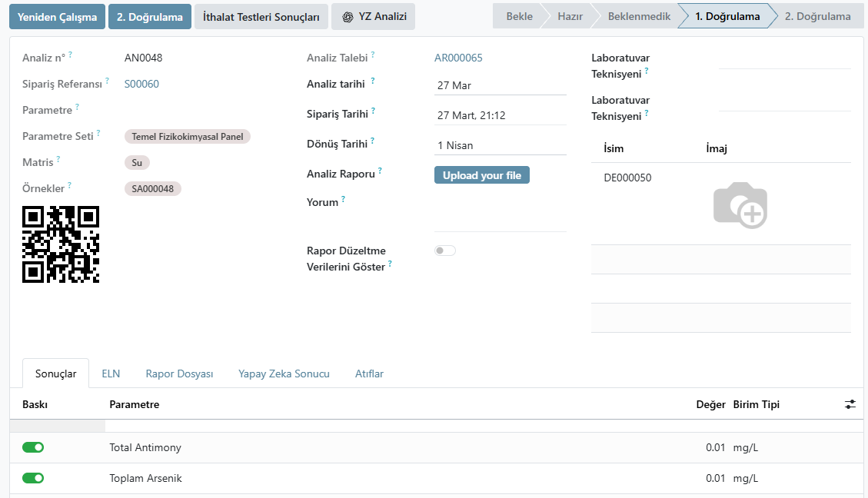Open help tooltip next to Yorum

[x=343, y=198]
